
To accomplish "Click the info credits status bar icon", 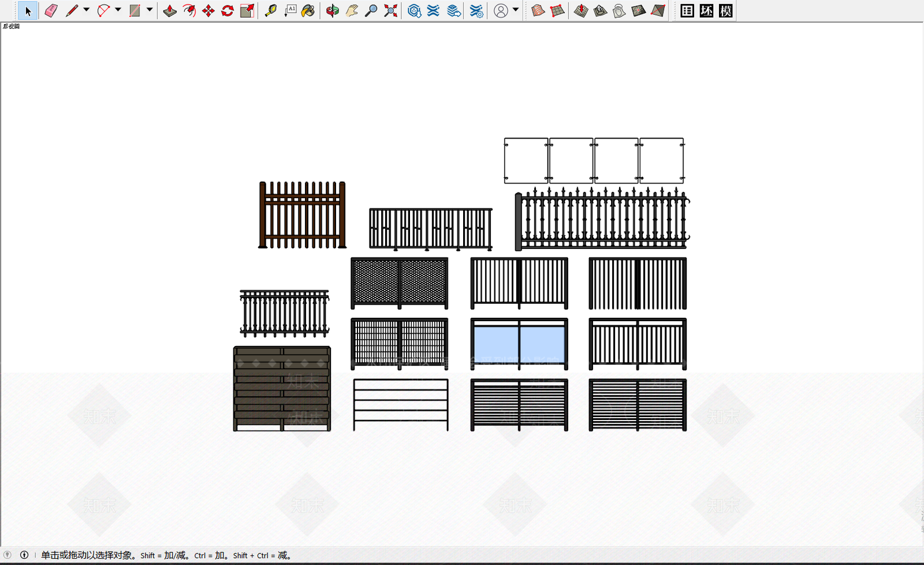I will point(24,555).
